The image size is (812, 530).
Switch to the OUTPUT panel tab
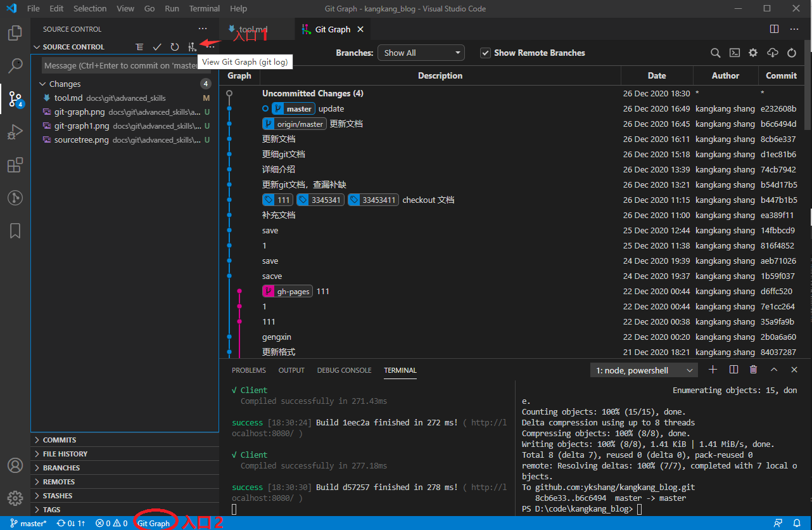tap(291, 370)
